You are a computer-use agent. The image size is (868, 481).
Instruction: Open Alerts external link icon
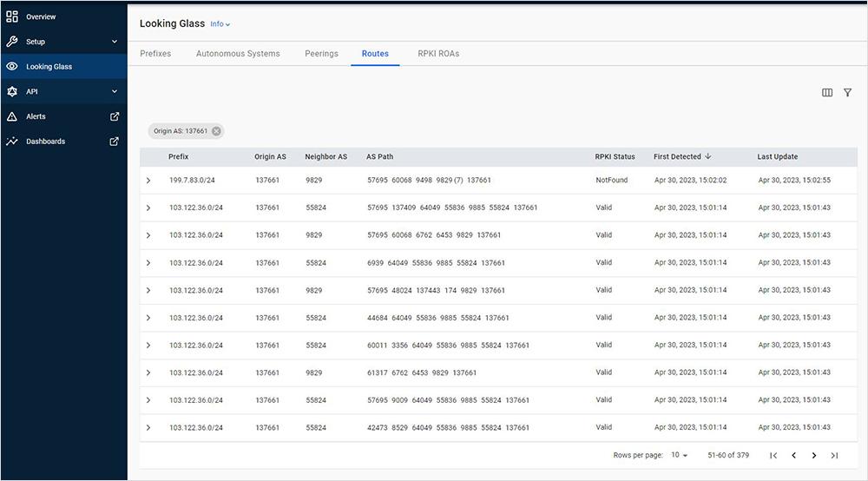coord(114,116)
